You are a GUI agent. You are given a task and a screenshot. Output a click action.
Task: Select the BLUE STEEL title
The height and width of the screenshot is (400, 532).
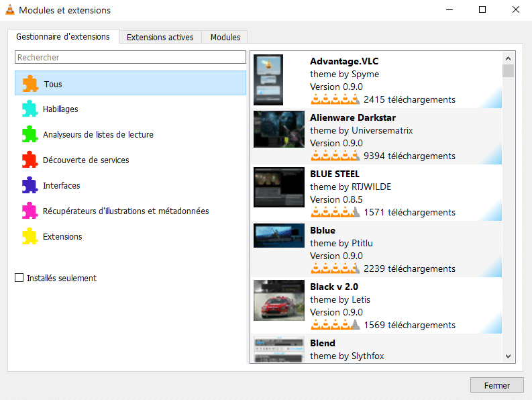coord(335,174)
